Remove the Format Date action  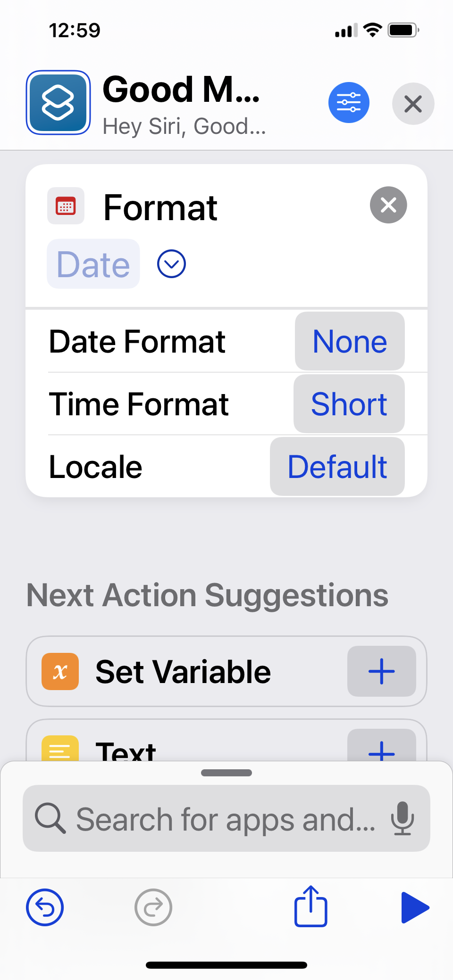click(x=388, y=205)
